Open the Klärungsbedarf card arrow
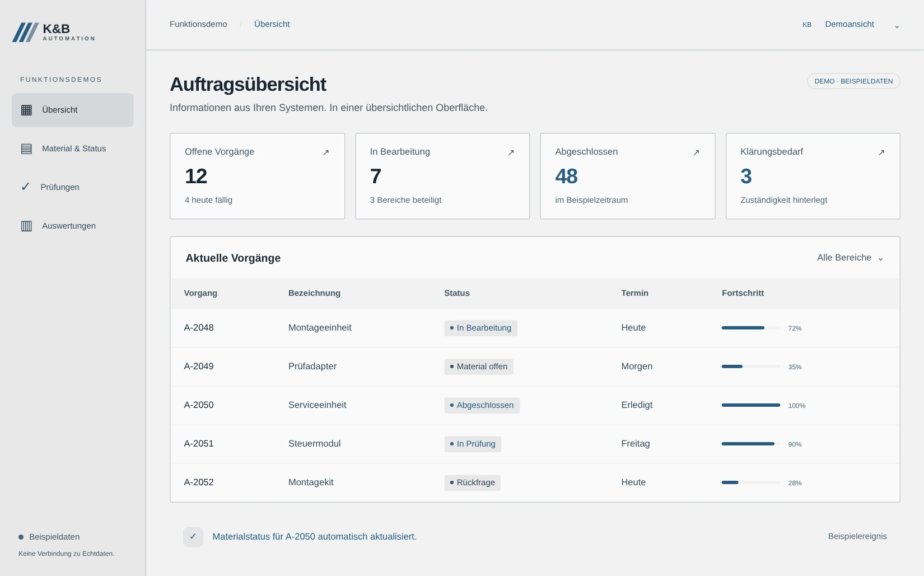 coord(881,152)
